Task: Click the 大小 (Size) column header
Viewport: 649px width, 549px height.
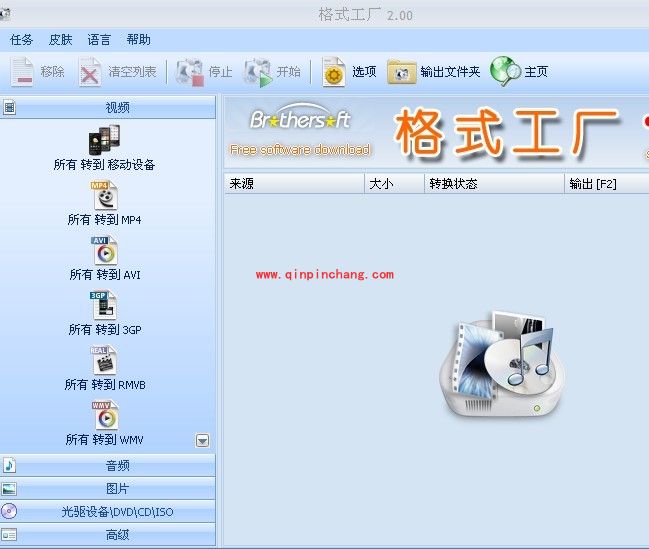Action: tap(394, 183)
